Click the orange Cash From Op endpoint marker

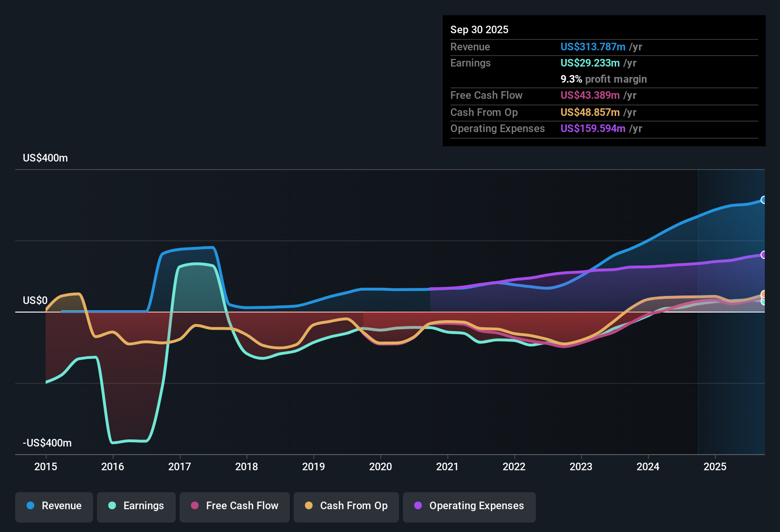(x=763, y=294)
